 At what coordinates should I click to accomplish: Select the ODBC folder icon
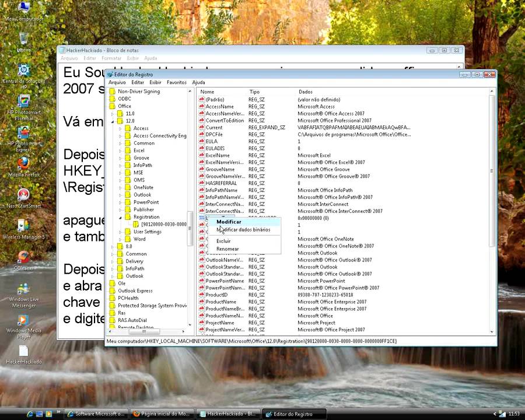(x=113, y=99)
